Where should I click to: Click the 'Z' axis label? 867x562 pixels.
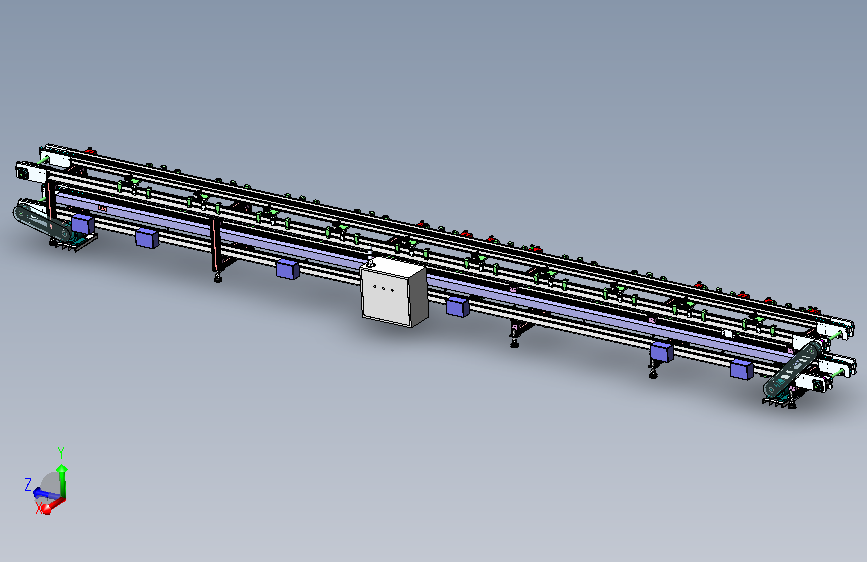pos(28,485)
